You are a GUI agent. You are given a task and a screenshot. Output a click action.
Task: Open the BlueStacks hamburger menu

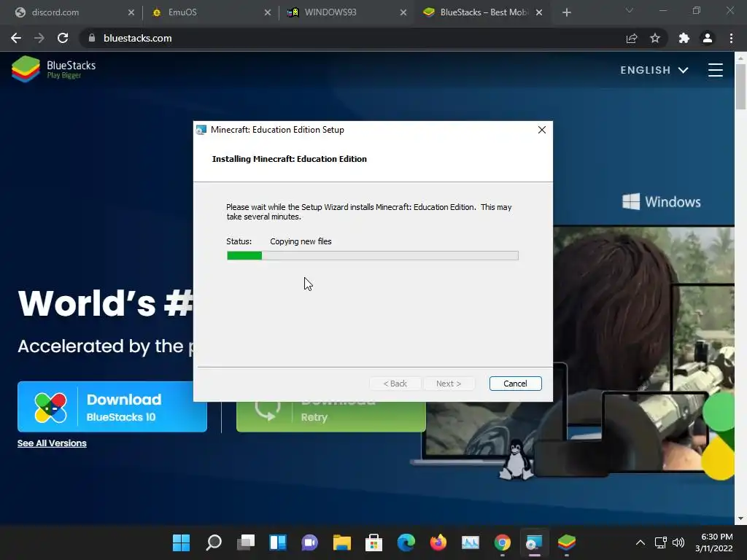point(715,70)
